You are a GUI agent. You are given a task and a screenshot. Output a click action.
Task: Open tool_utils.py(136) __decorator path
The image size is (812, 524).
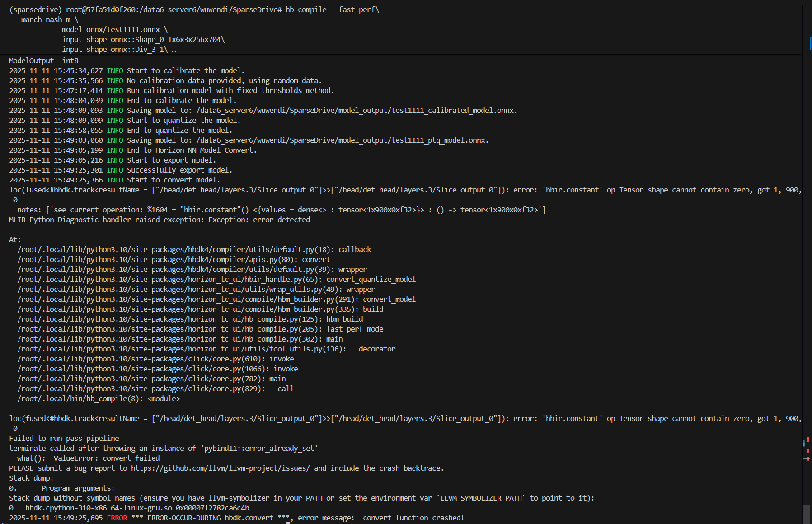click(181, 349)
